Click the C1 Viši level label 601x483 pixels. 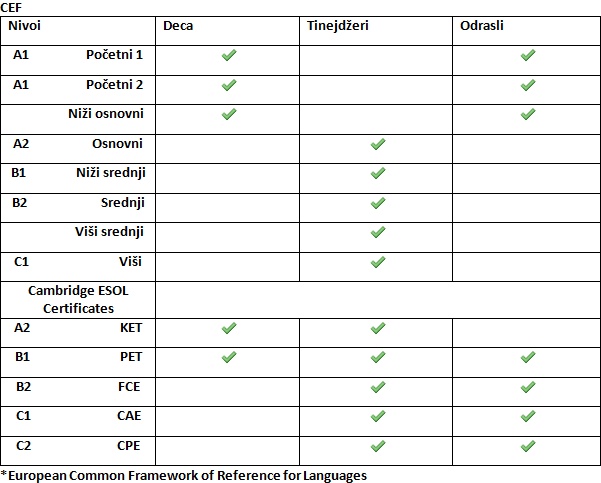[x=78, y=261]
